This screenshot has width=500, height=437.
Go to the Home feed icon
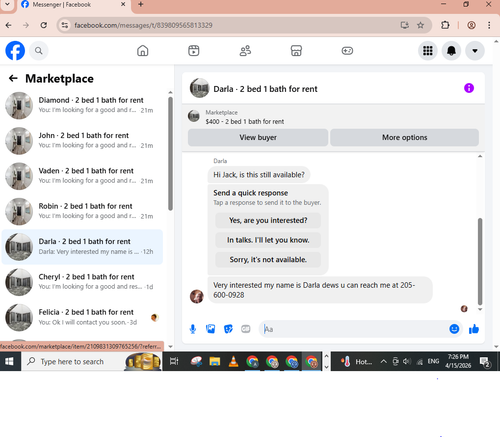(143, 51)
